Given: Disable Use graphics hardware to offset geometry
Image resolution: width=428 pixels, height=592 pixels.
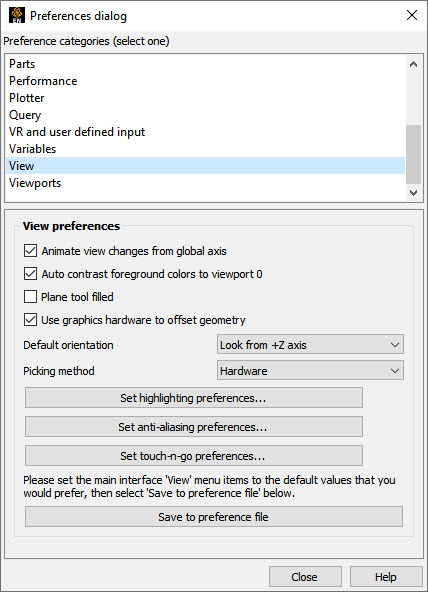Looking at the screenshot, I should click(30, 320).
